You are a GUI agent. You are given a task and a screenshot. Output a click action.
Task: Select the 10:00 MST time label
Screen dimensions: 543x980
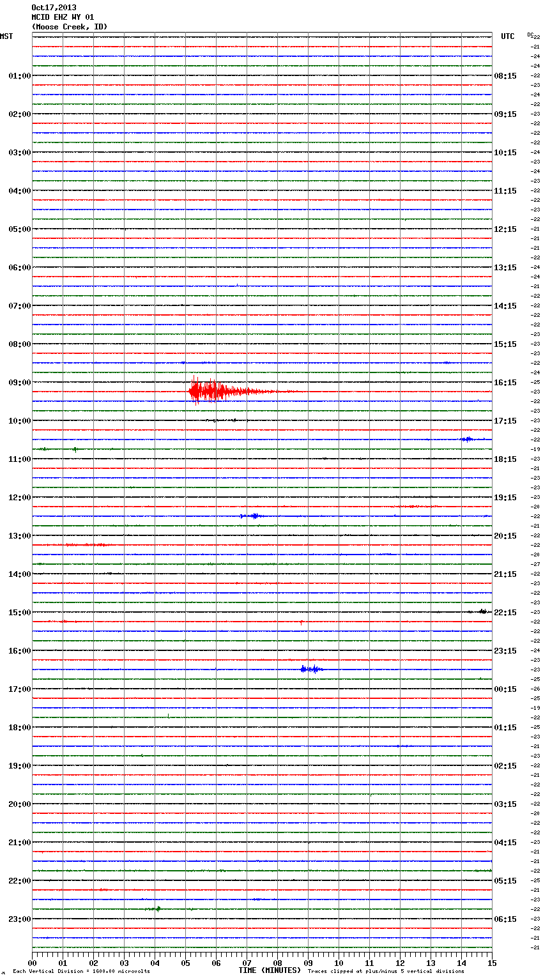click(20, 421)
